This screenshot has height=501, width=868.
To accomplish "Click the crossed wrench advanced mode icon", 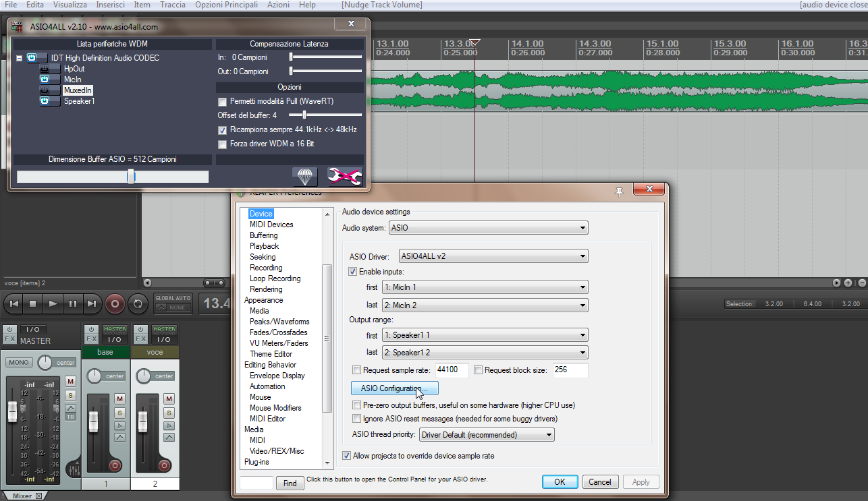I will (x=344, y=176).
